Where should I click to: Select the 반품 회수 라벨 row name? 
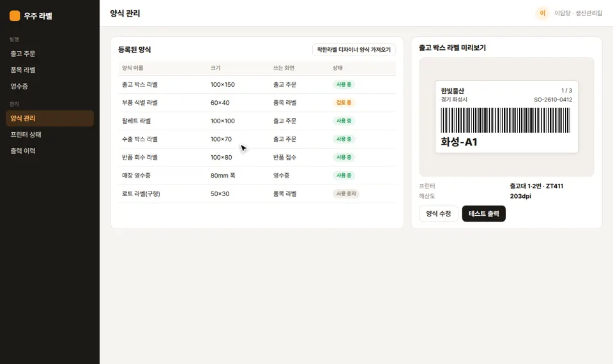point(140,158)
